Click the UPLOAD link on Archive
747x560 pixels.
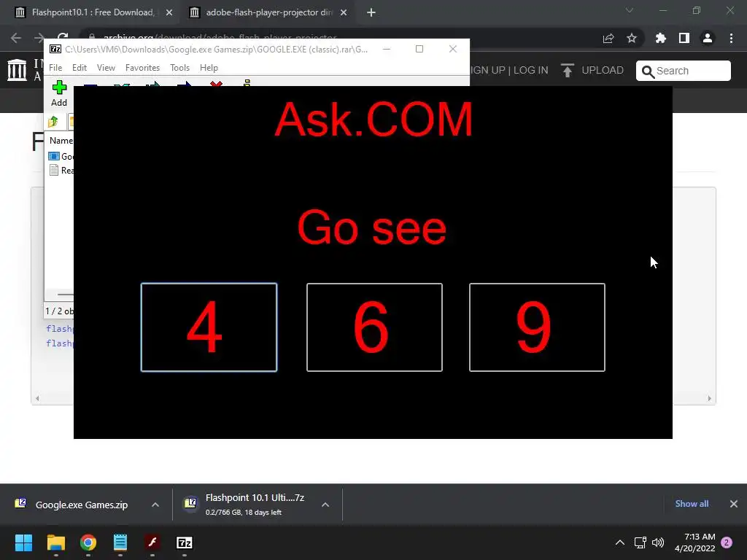click(592, 70)
